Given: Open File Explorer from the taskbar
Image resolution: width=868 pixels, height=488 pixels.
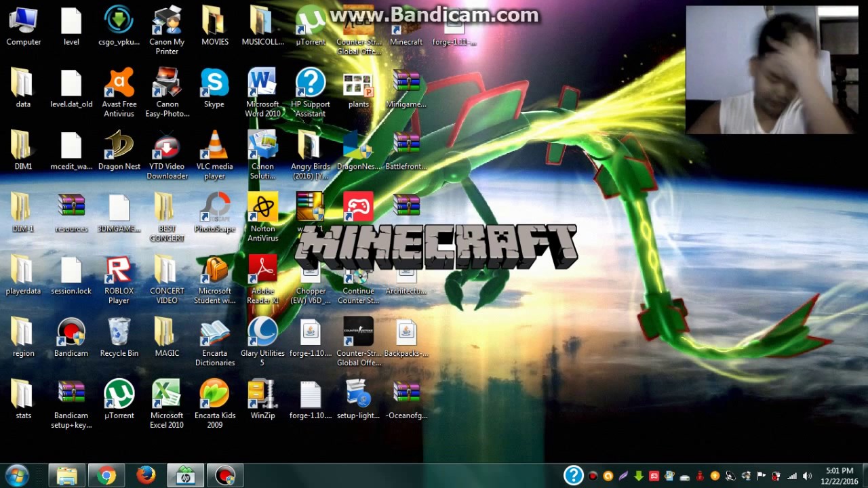Looking at the screenshot, I should (x=66, y=476).
